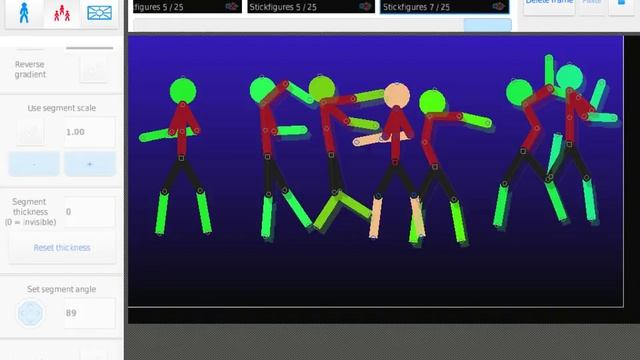
Task: Click the greyed Paste button
Action: (x=592, y=4)
